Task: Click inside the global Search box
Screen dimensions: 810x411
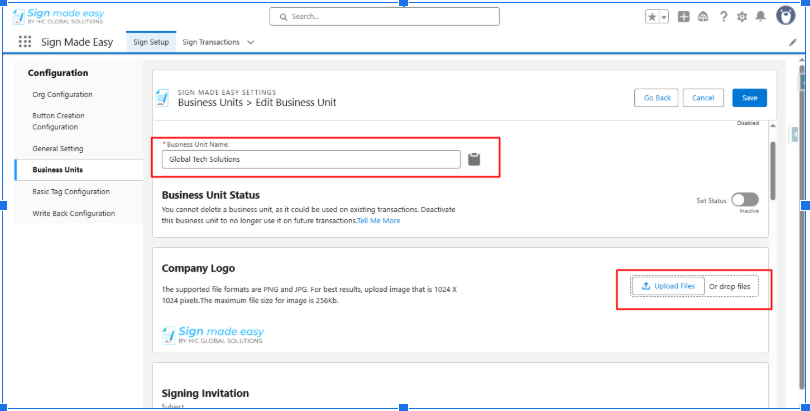Action: (384, 17)
